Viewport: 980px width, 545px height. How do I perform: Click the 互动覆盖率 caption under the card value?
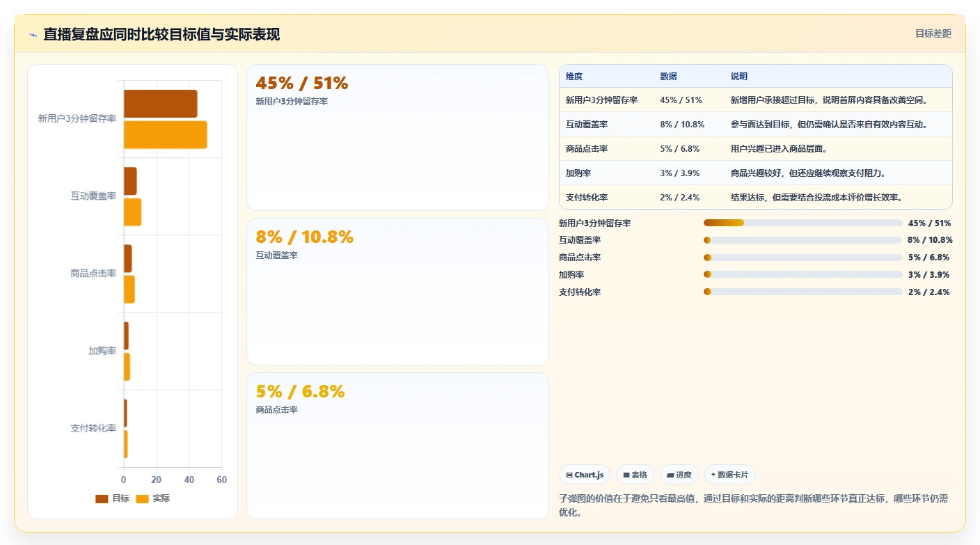(x=276, y=255)
